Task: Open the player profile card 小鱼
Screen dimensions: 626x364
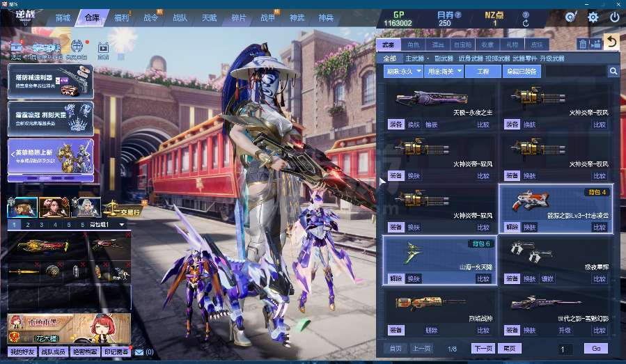Action: point(69,329)
